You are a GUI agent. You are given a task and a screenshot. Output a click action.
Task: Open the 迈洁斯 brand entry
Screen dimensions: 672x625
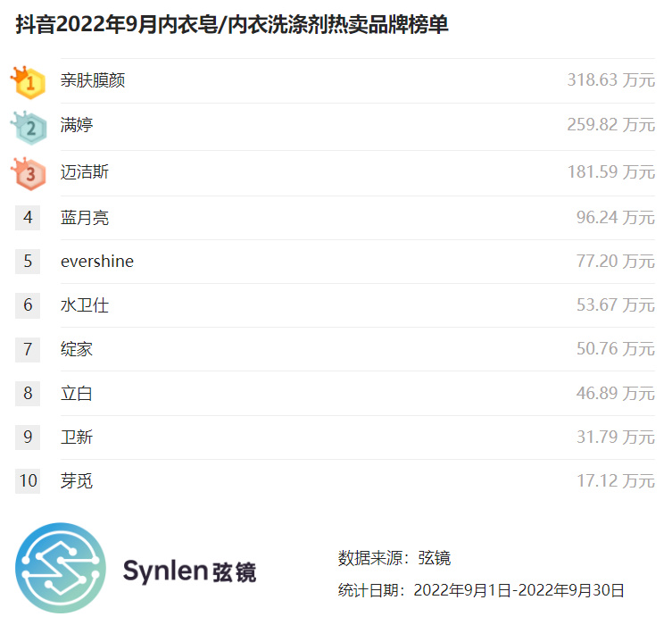pos(85,172)
